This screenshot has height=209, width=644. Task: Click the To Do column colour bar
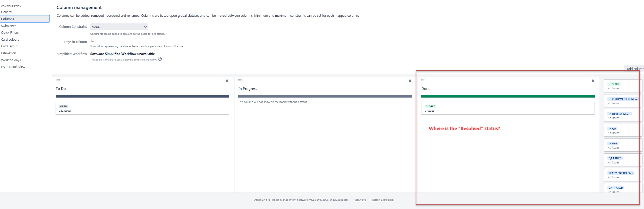point(142,96)
